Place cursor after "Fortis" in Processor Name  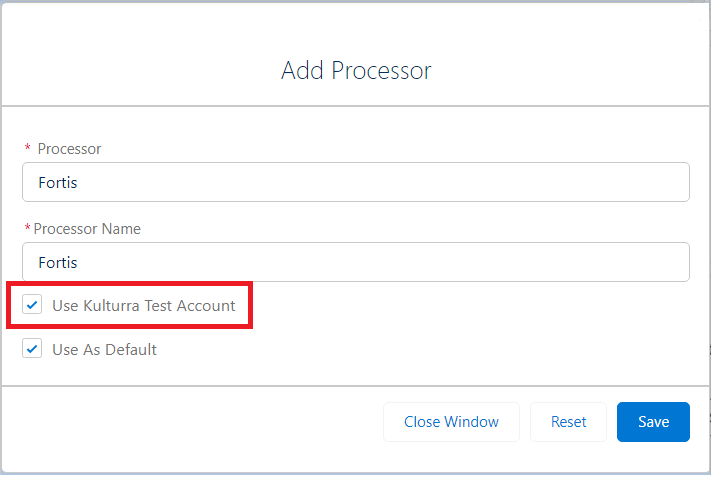click(x=79, y=262)
